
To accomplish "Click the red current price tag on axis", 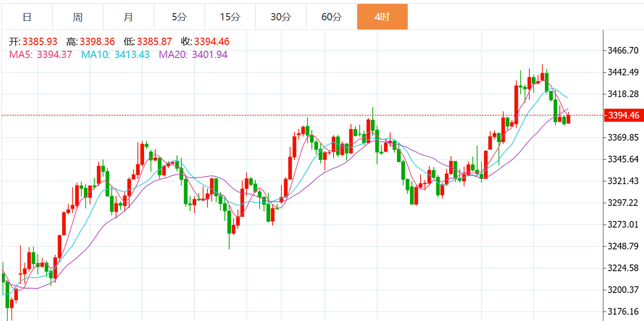I will pyautogui.click(x=624, y=115).
